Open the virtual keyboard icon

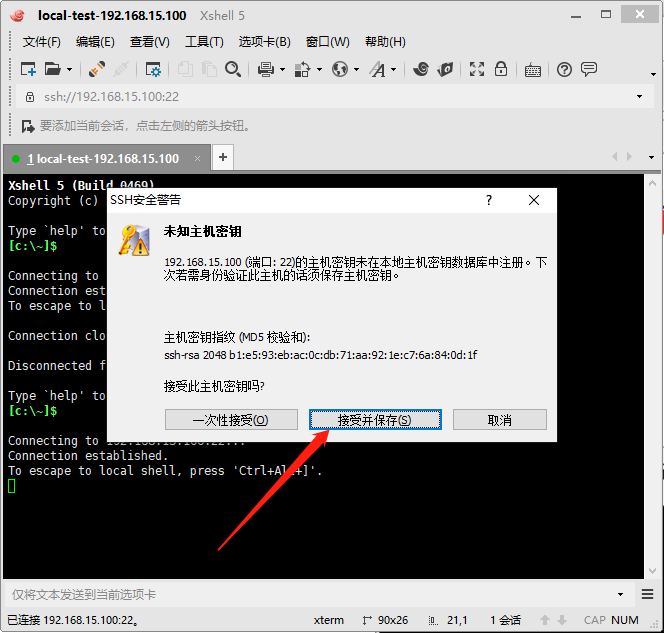point(533,70)
